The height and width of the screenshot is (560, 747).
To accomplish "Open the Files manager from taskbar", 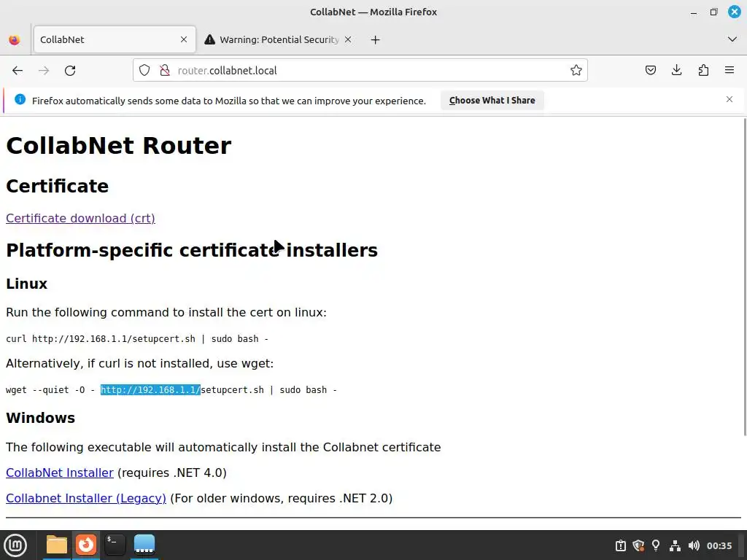I will click(57, 545).
